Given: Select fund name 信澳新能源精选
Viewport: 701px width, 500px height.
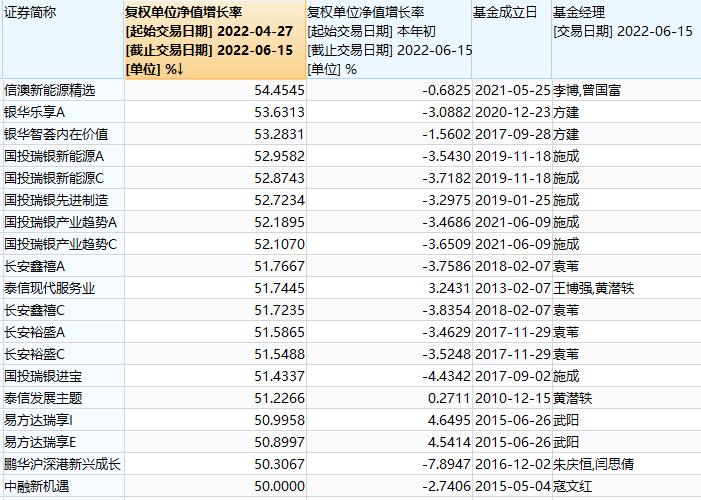Looking at the screenshot, I should (50, 90).
